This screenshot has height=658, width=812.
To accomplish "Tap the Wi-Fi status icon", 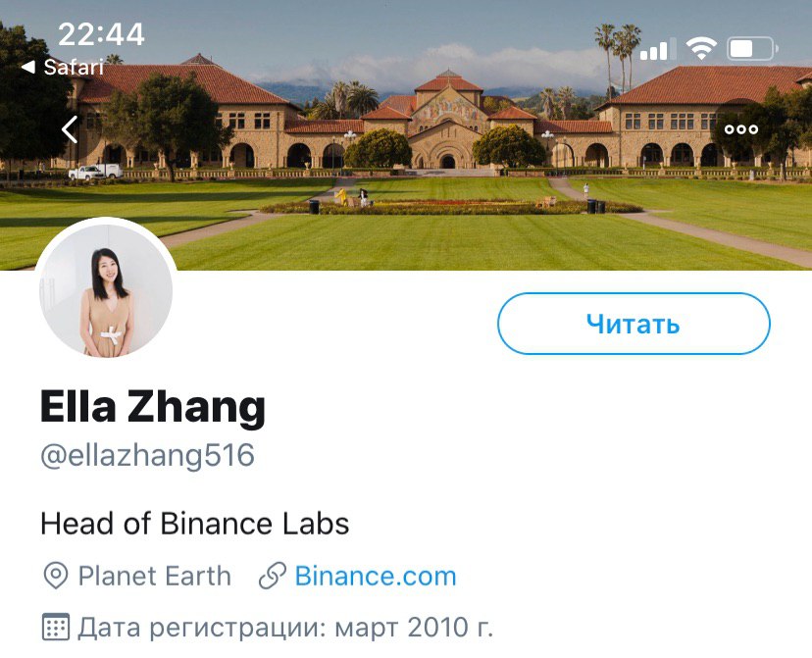I will 701,49.
